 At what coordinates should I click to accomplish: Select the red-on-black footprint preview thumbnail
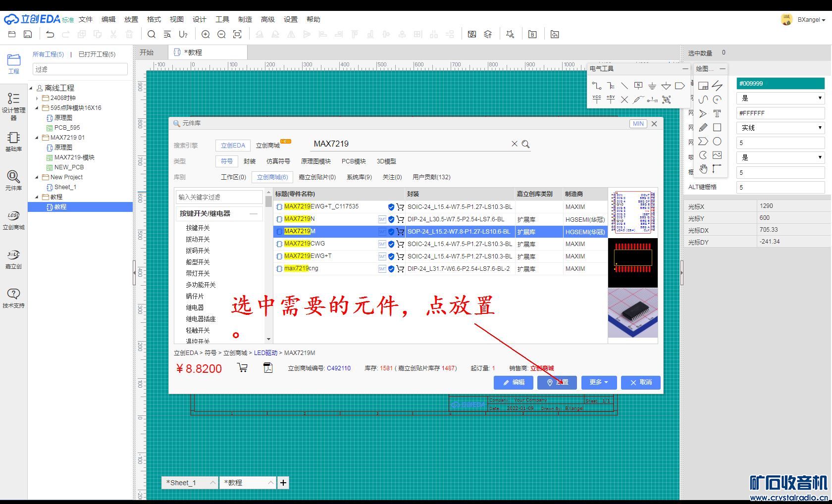pyautogui.click(x=633, y=262)
